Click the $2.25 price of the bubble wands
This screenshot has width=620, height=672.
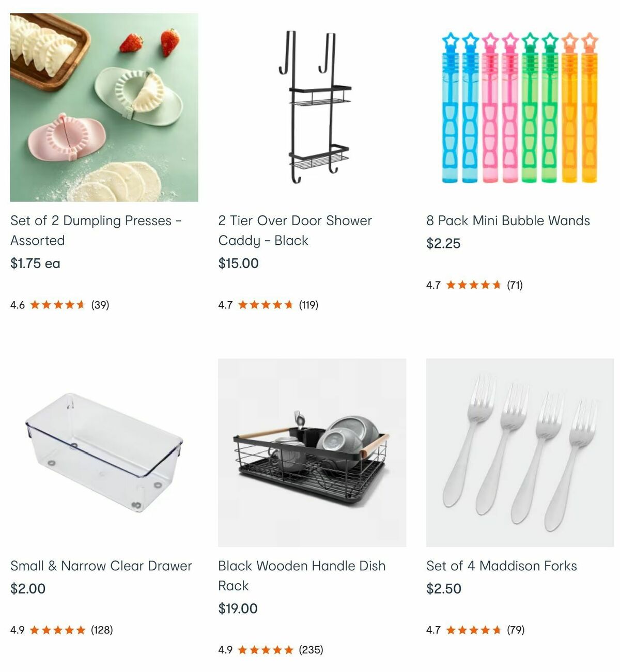click(x=443, y=243)
